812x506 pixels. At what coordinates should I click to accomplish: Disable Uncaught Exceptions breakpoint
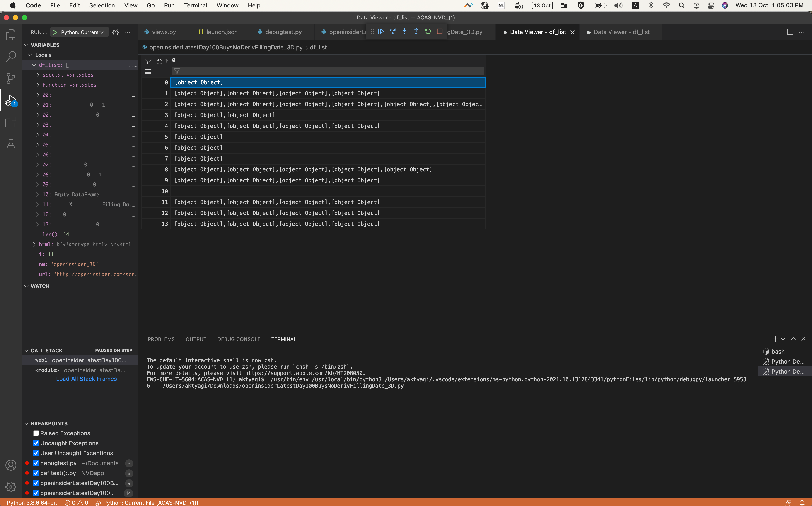point(36,443)
